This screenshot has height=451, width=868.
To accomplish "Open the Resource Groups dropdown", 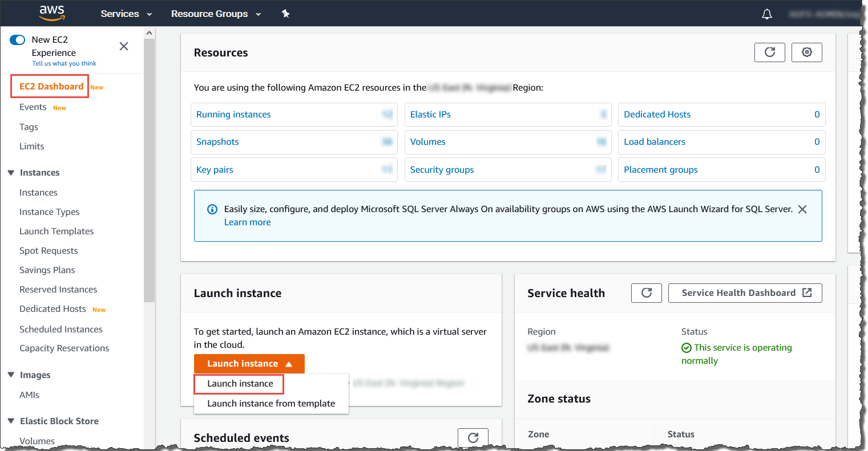I will click(216, 14).
